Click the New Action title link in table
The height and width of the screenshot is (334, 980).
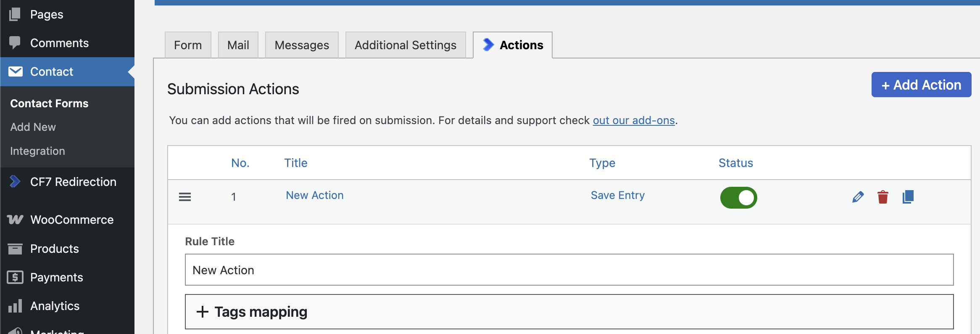click(314, 195)
